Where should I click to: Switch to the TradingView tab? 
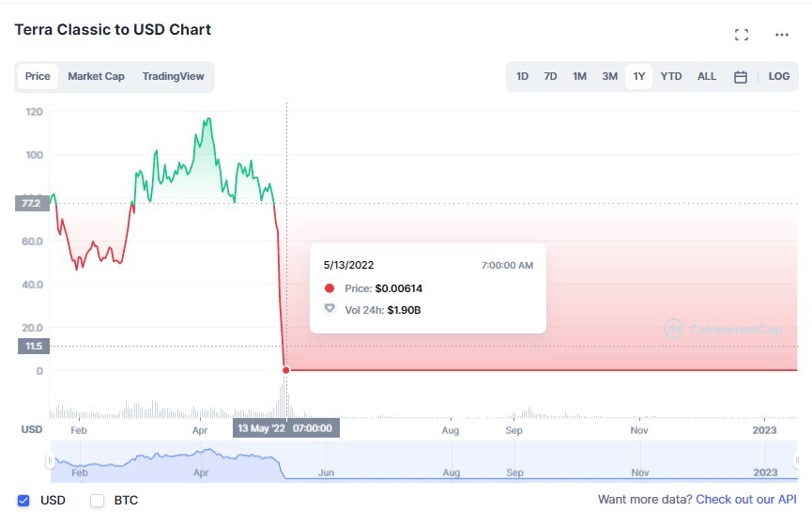point(173,76)
